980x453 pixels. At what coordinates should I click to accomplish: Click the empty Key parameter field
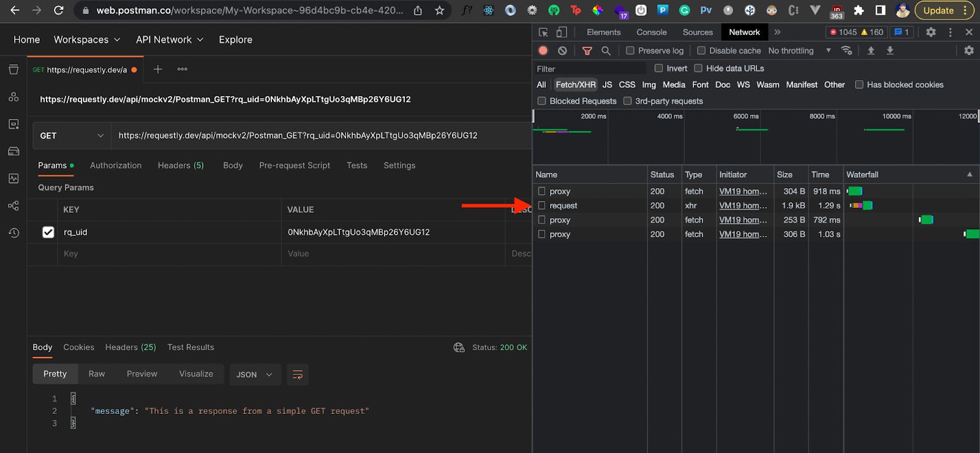[171, 254]
